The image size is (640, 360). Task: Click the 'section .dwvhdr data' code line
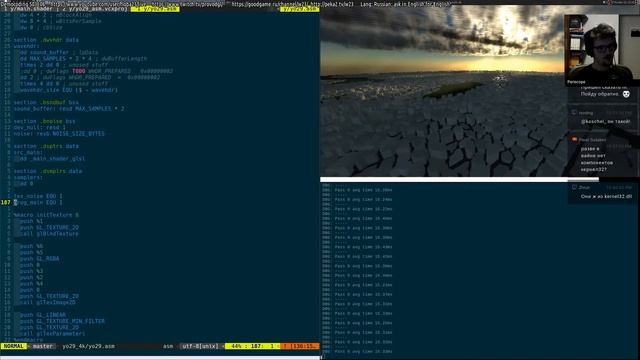pos(46,40)
